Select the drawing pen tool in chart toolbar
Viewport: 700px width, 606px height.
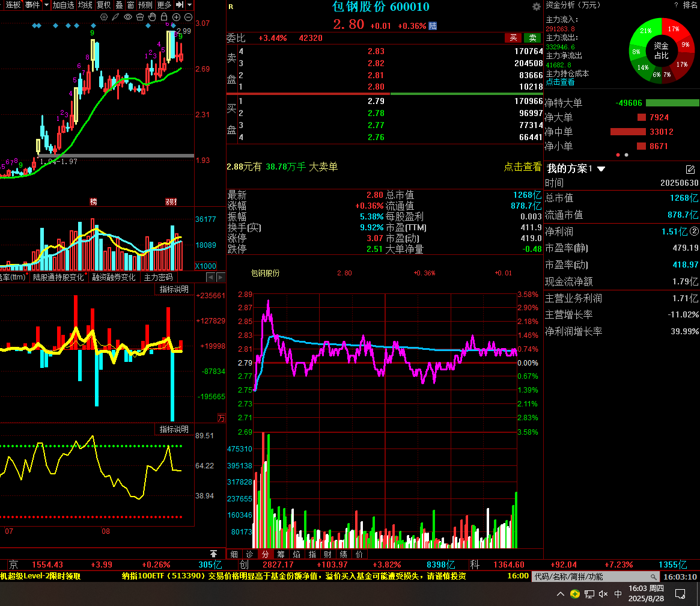click(115, 17)
